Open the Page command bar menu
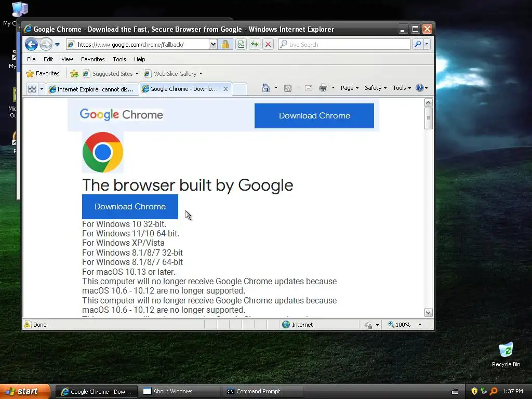 click(x=350, y=88)
